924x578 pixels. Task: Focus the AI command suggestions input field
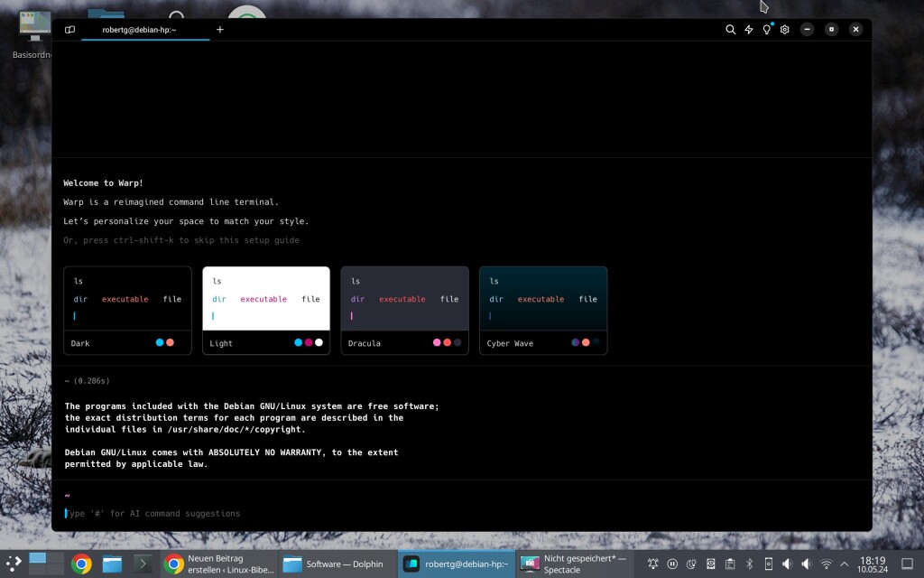(461, 514)
